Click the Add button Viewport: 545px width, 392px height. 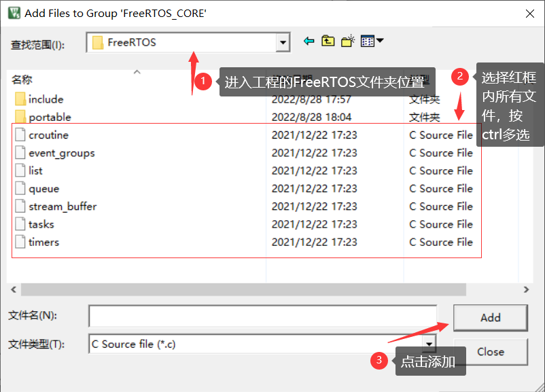pos(491,317)
